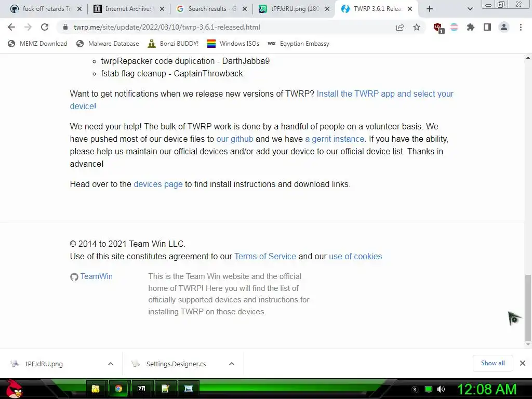
Task: Close the Search results tab
Action: (x=245, y=9)
